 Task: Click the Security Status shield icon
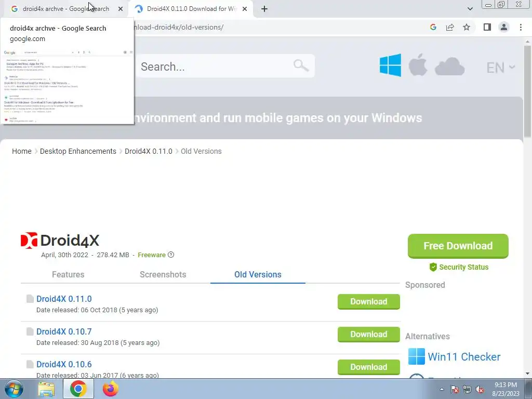coord(433,267)
